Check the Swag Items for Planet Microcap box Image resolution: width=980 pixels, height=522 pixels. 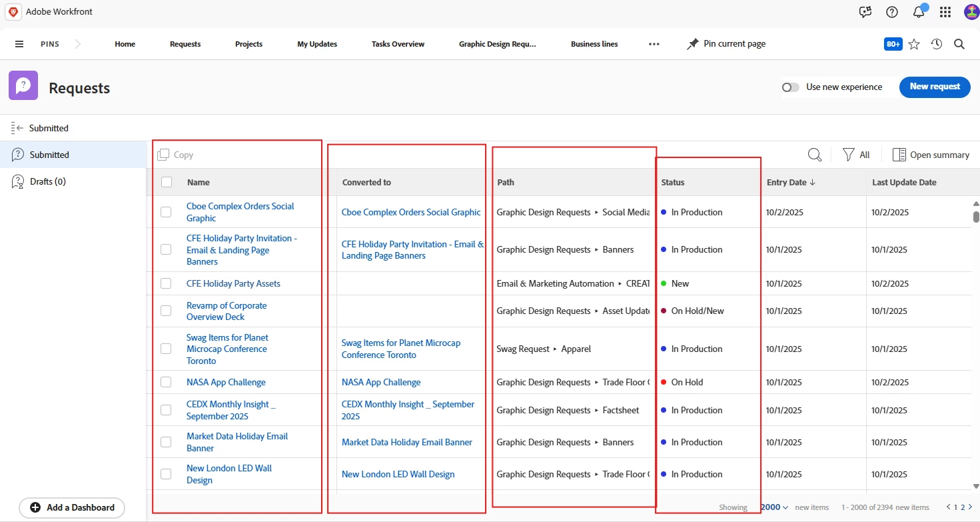pyautogui.click(x=166, y=349)
